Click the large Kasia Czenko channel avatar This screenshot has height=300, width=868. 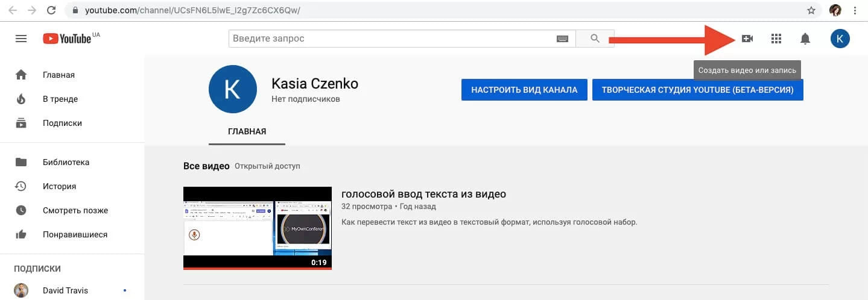click(233, 89)
